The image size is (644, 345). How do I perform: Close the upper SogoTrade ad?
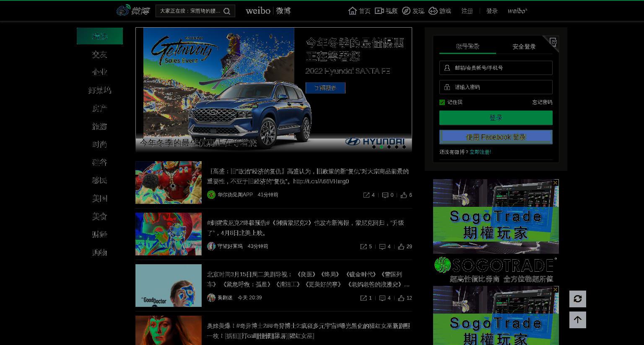point(556,183)
